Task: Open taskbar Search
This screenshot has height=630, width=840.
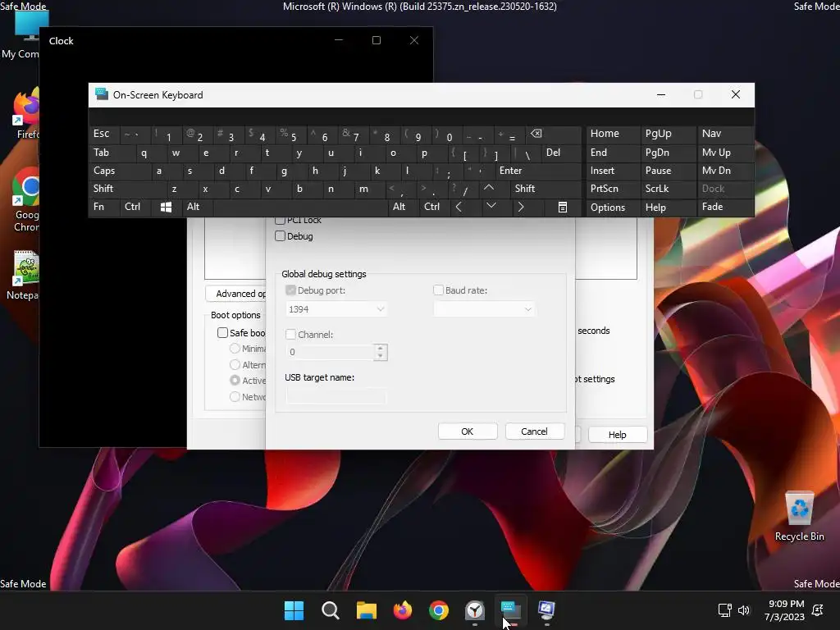Action: coord(330,610)
